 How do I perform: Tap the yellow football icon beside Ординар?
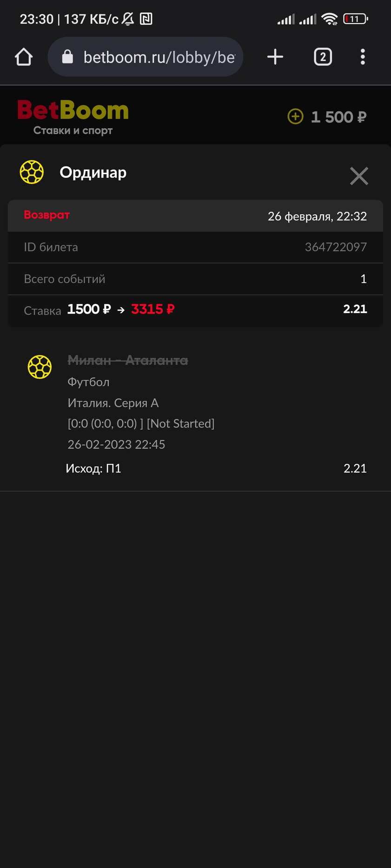32,172
